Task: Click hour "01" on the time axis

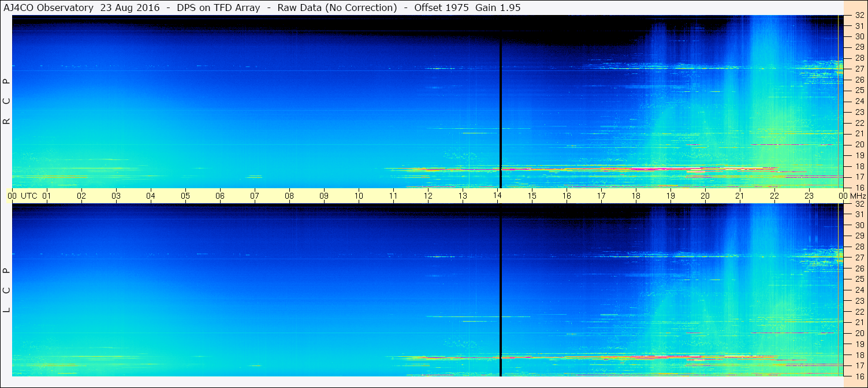Action: pos(47,196)
